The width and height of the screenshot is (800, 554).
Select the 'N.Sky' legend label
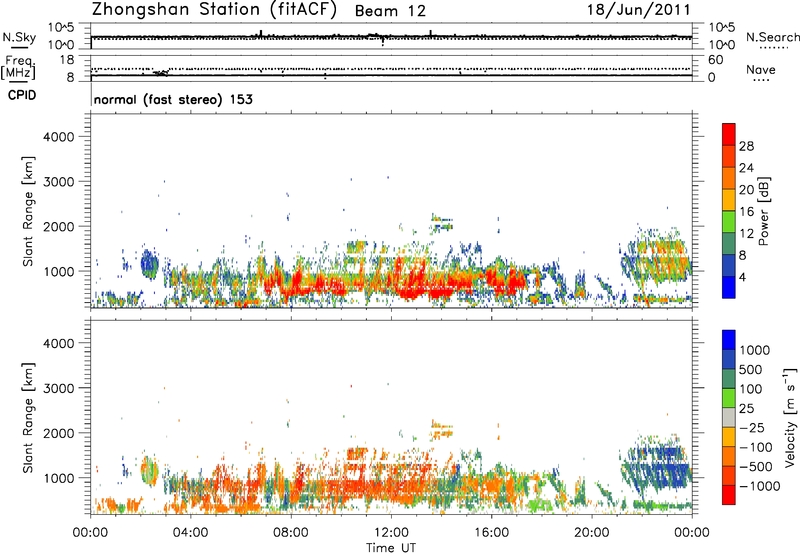(x=19, y=37)
